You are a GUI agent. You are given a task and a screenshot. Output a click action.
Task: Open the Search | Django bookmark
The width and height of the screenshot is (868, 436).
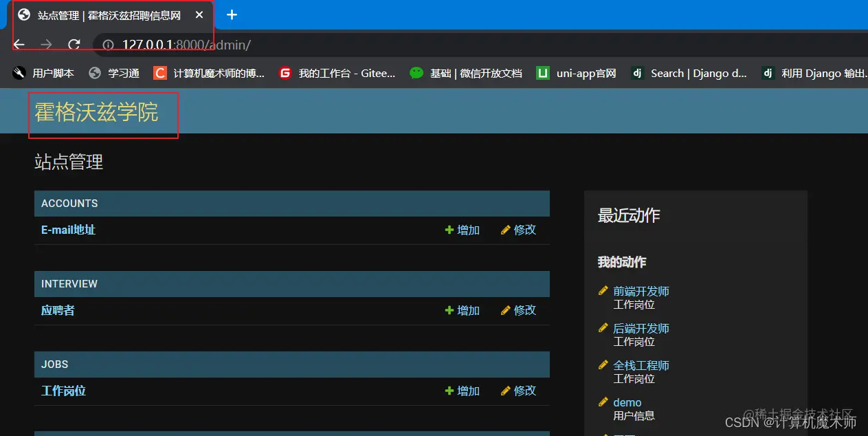tap(689, 73)
